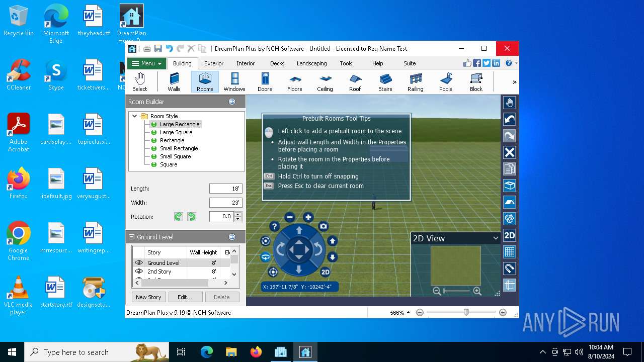Image resolution: width=644 pixels, height=362 pixels.
Task: Switch to the Decks tab
Action: [277, 63]
